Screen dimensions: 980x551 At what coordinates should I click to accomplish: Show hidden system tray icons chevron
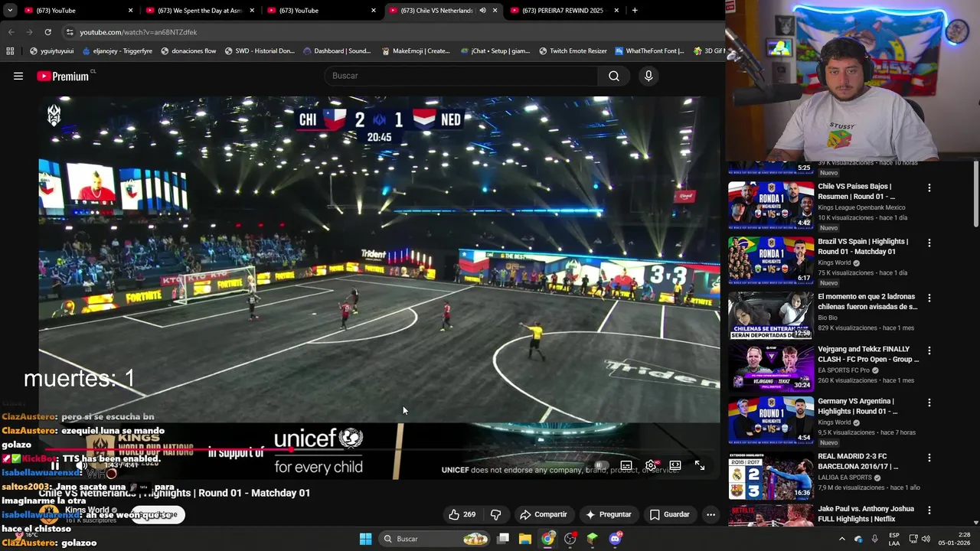[x=842, y=539]
